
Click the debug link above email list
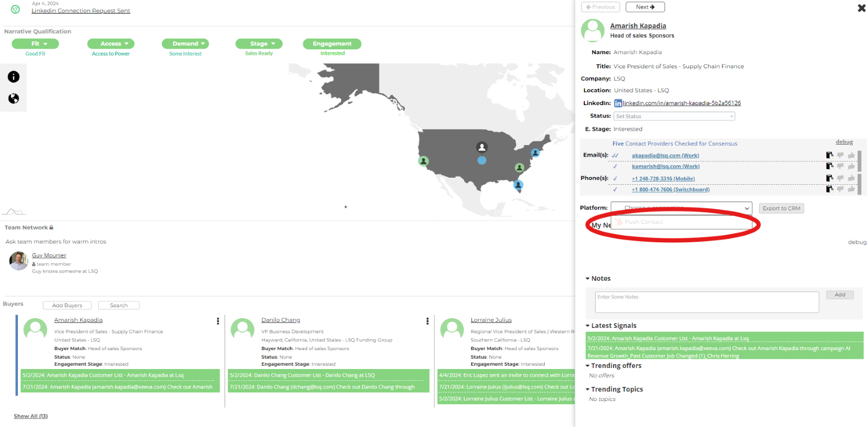point(844,142)
